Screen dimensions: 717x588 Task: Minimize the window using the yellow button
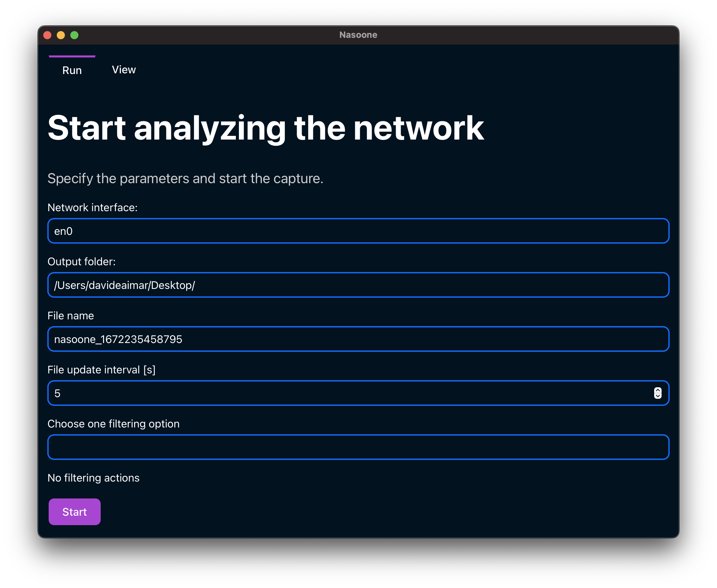pos(61,35)
